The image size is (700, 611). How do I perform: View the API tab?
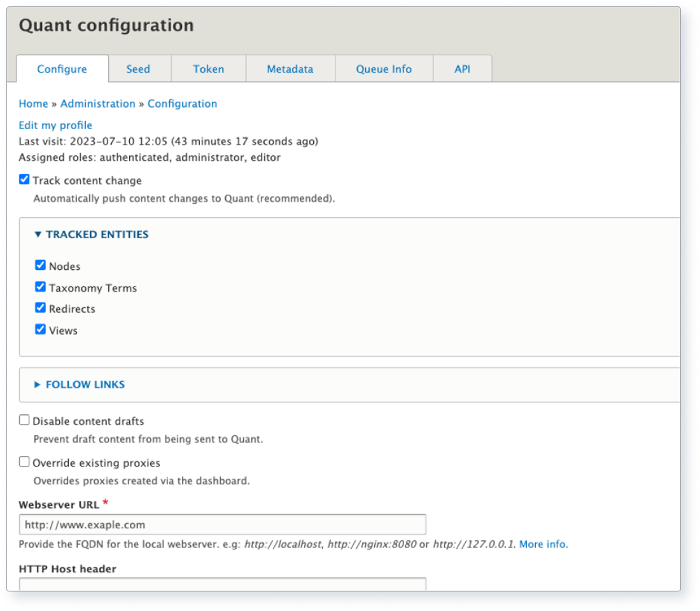pos(463,69)
